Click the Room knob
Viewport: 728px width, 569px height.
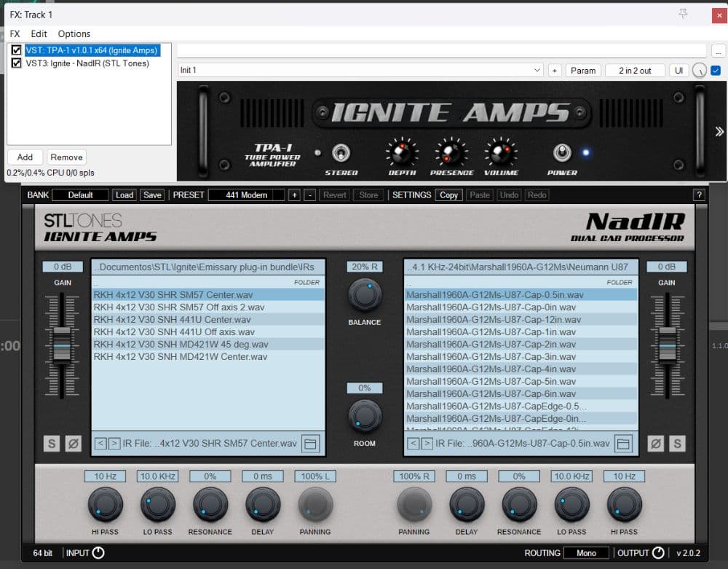pos(365,416)
